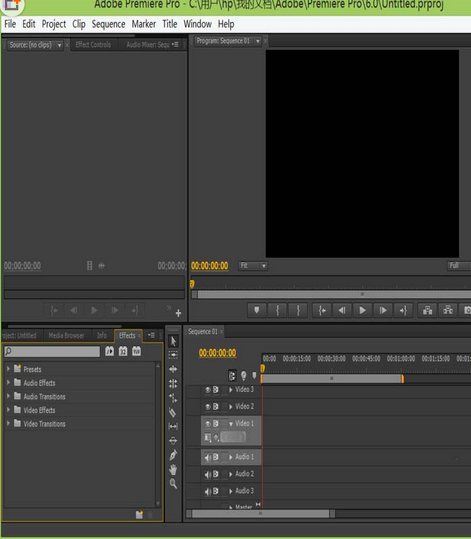
Task: Play sequence in Program monitor
Action: [362, 310]
